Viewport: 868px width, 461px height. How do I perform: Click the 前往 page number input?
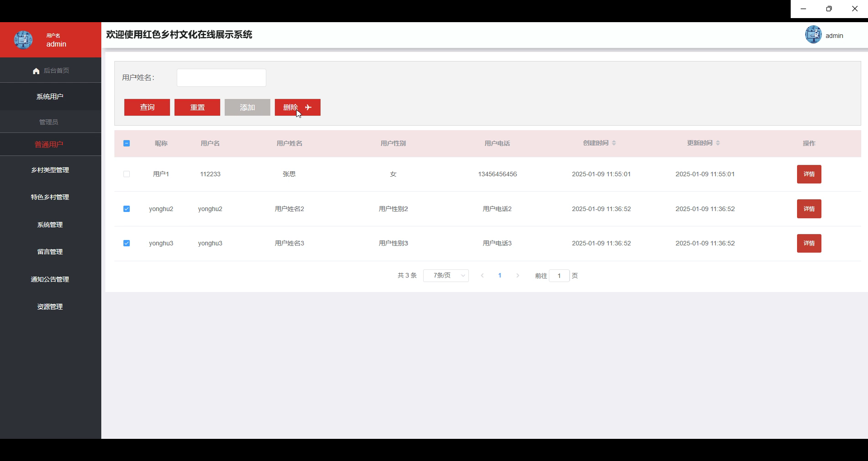click(x=559, y=276)
